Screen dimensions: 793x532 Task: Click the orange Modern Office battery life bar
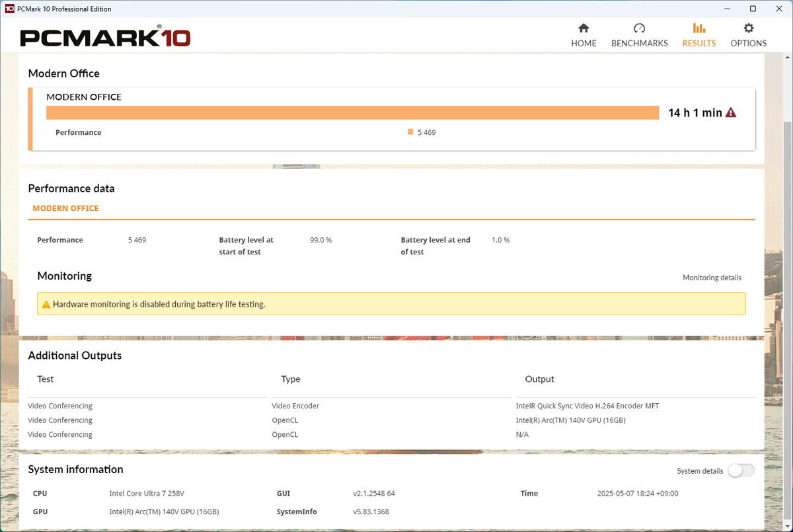click(x=353, y=112)
